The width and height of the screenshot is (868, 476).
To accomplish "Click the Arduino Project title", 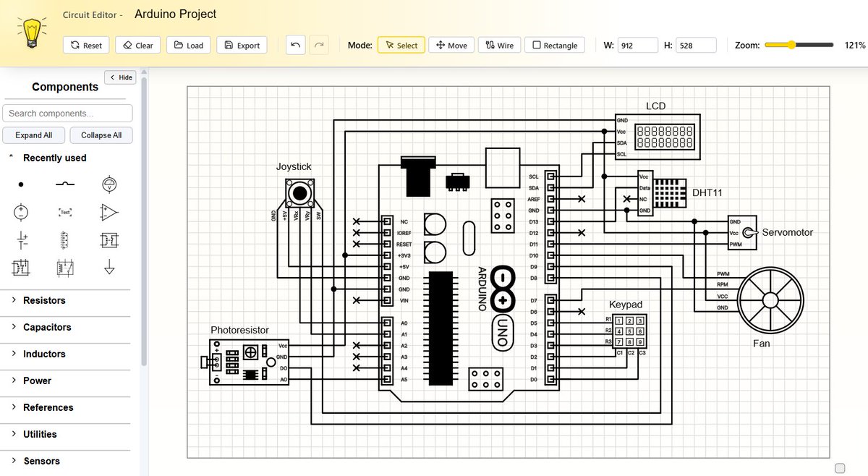I will click(175, 14).
